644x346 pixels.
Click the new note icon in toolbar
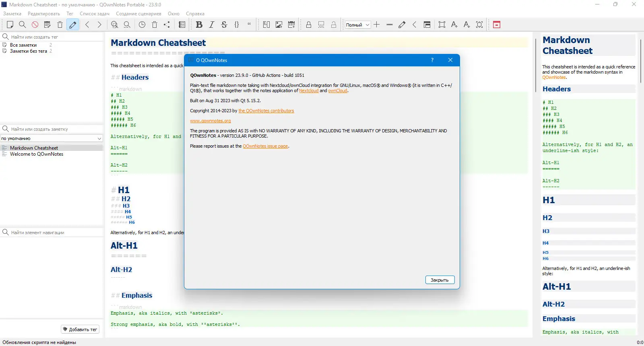[x=10, y=25]
